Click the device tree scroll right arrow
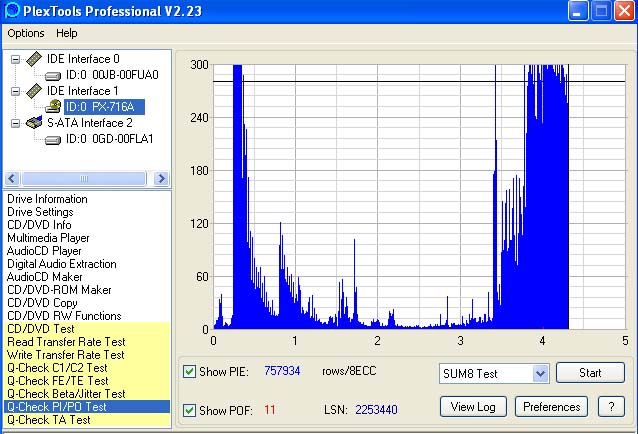The width and height of the screenshot is (638, 434). 162,179
